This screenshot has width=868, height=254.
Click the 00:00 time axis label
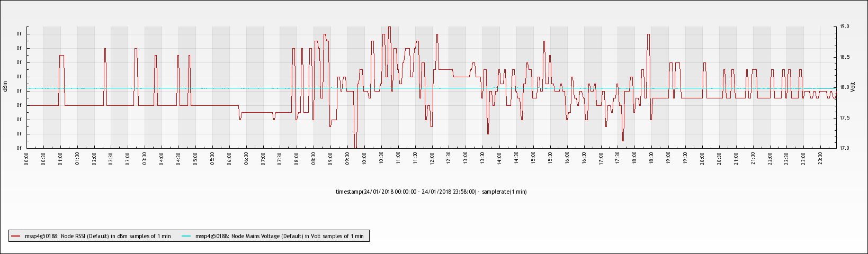[x=27, y=159]
